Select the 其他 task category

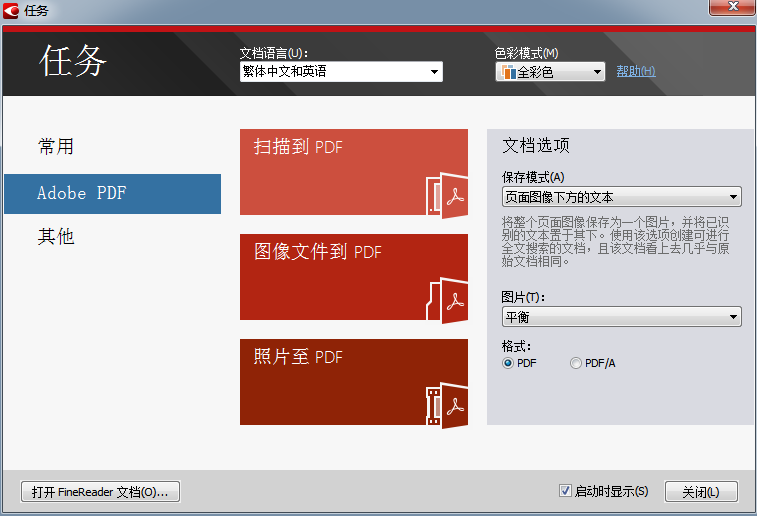coord(56,237)
